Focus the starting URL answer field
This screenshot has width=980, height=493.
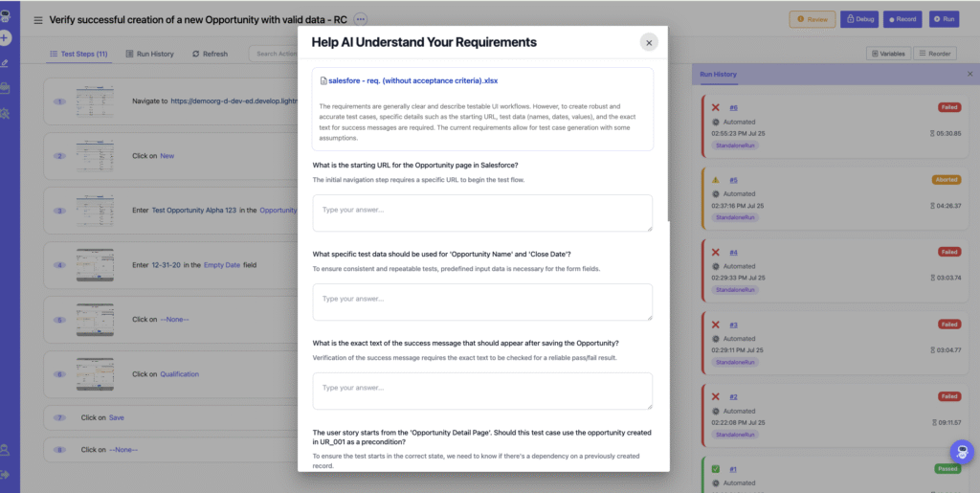coord(482,213)
